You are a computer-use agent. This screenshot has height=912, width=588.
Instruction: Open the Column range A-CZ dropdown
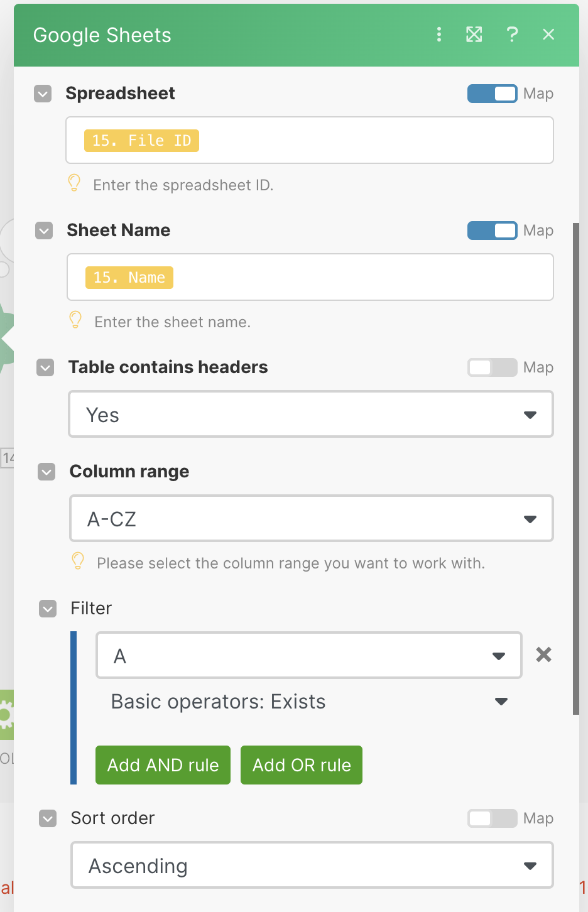311,519
